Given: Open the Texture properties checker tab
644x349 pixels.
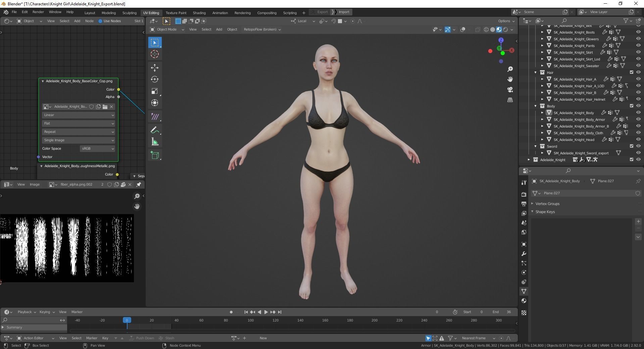Looking at the screenshot, I should (524, 313).
